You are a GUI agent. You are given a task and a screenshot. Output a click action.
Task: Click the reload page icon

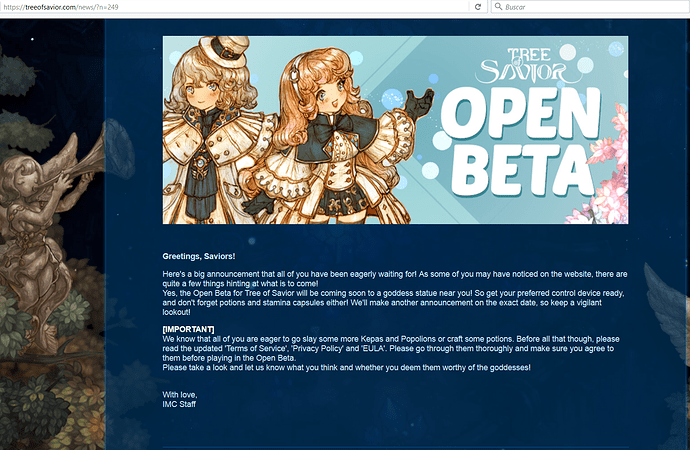(478, 7)
